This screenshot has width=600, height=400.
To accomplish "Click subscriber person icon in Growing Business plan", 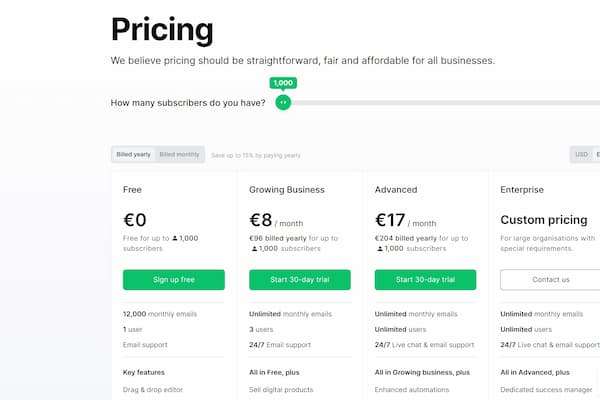I will tap(253, 248).
